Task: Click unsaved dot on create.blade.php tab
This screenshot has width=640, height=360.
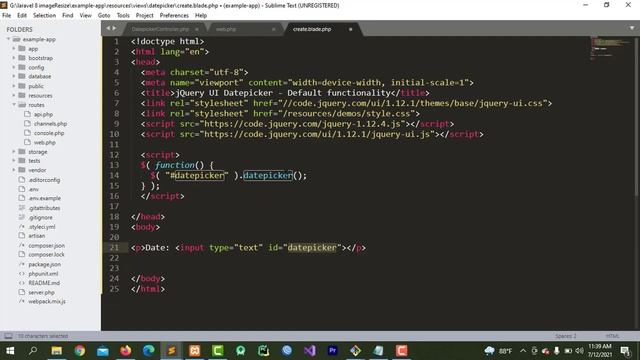Action: [x=350, y=29]
